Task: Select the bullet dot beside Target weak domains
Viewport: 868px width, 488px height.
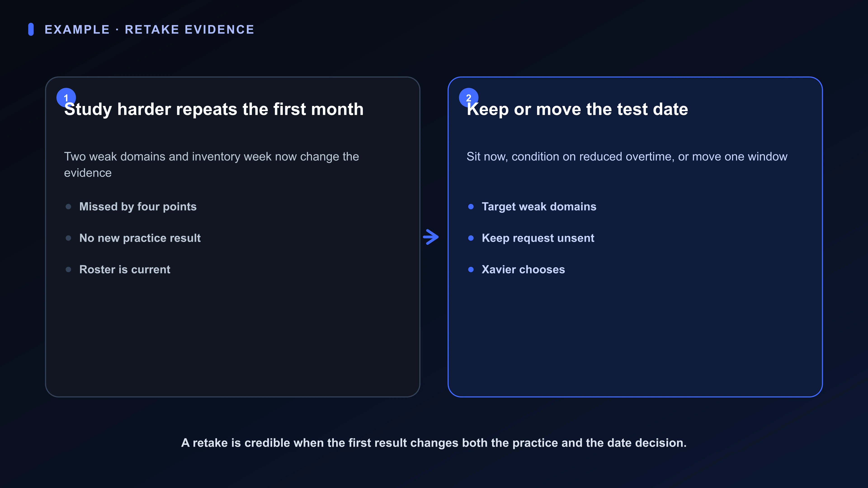Action: click(x=471, y=206)
